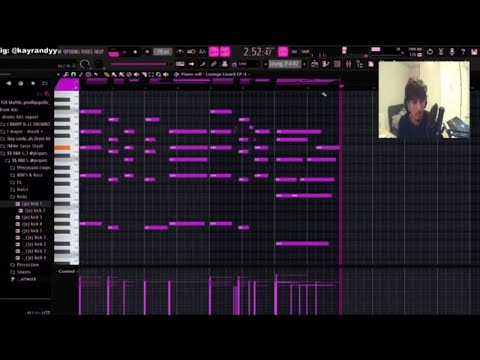Expand the Hats+ folder in browser
Screen dimensions: 480x360
[22, 189]
